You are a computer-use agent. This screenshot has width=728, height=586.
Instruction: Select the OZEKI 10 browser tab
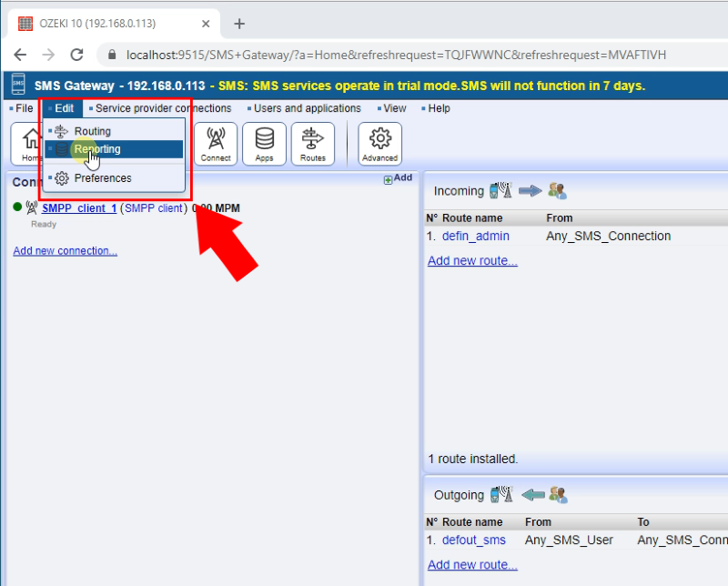(x=114, y=24)
